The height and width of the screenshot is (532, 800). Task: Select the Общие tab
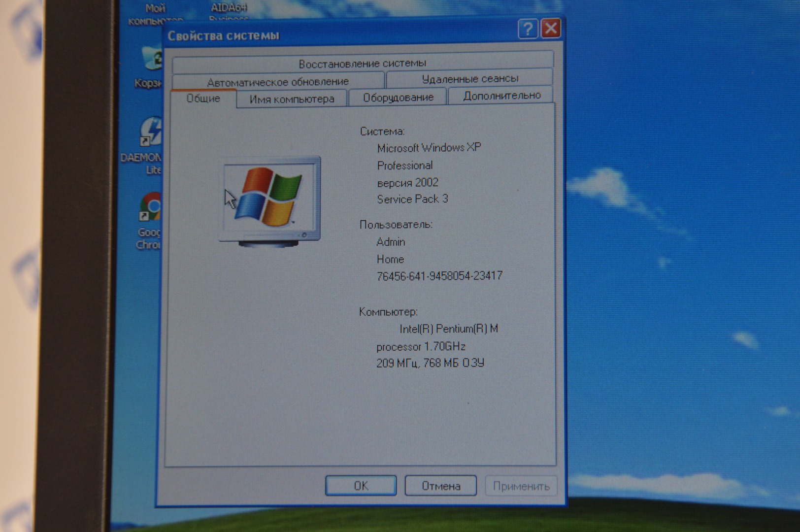pyautogui.click(x=203, y=99)
